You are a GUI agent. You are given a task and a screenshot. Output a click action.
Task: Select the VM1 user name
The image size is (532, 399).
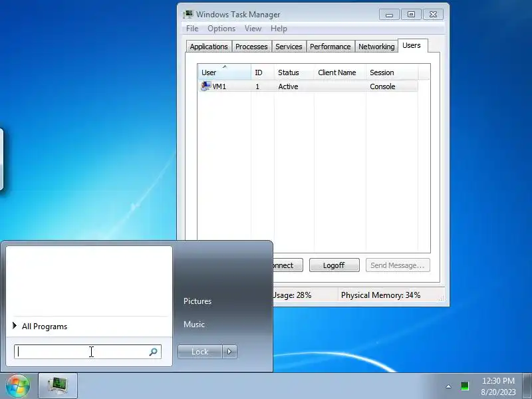(219, 86)
